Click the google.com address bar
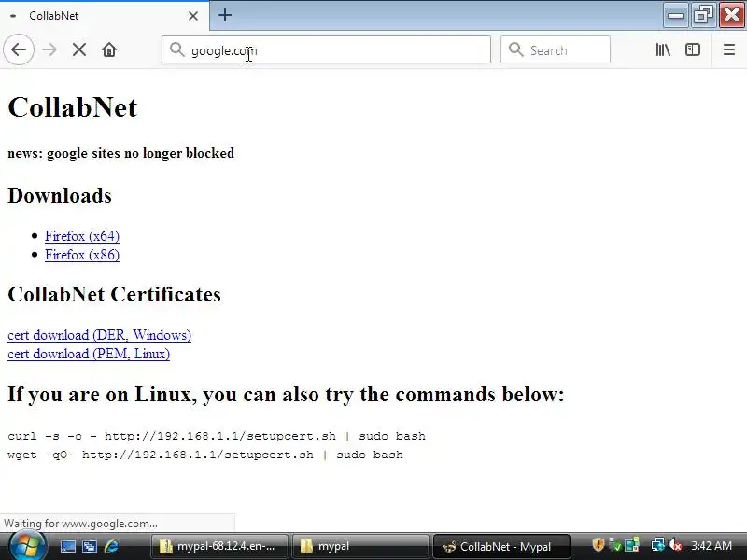The height and width of the screenshot is (560, 747). [326, 49]
